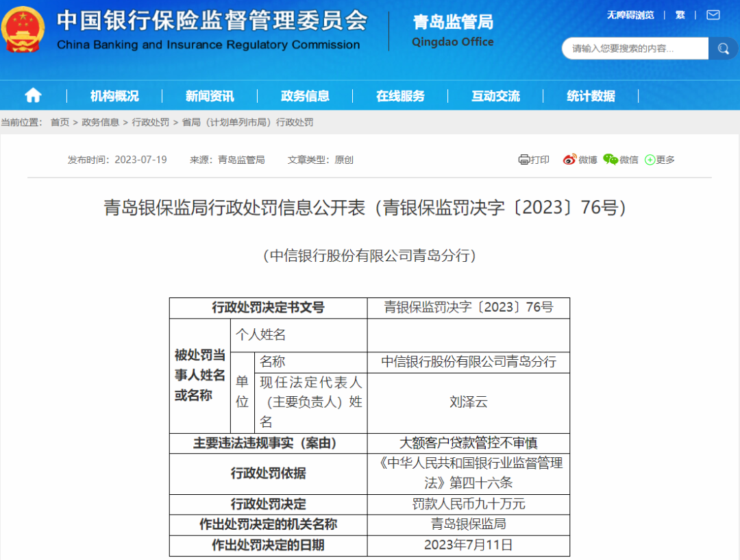740x560 pixels.
Task: Focus the search input field
Action: click(634, 49)
